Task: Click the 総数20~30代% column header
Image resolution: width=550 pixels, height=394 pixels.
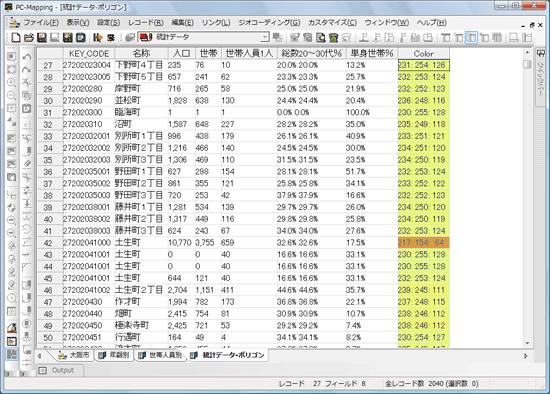Action: 311,53
